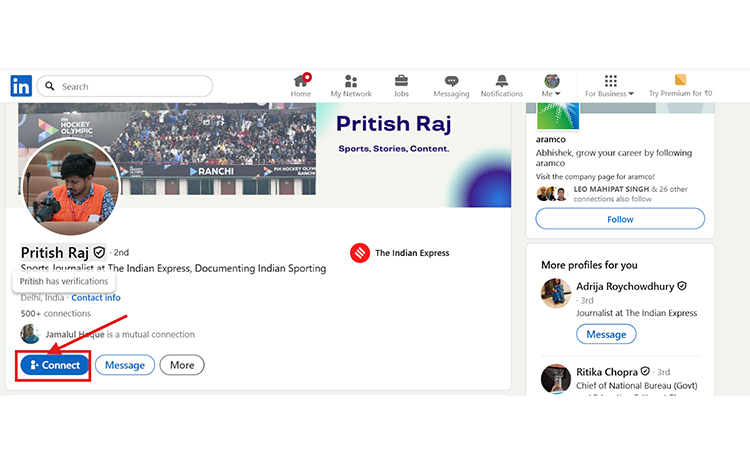Click the Pritish Raj name heading

pos(55,252)
